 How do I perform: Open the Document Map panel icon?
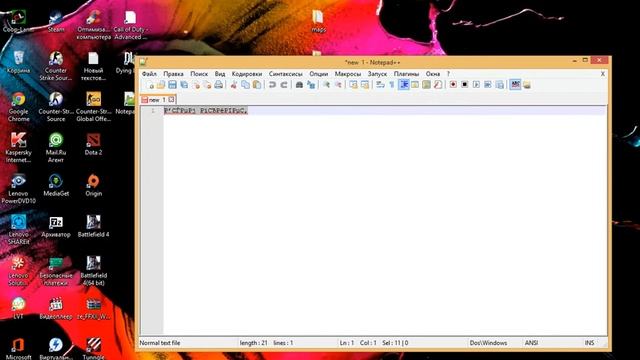426,85
